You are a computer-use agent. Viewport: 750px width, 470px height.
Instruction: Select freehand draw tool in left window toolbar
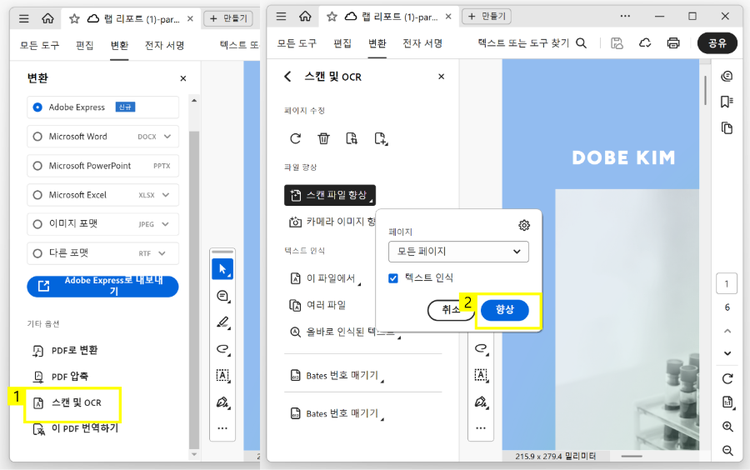pyautogui.click(x=222, y=349)
